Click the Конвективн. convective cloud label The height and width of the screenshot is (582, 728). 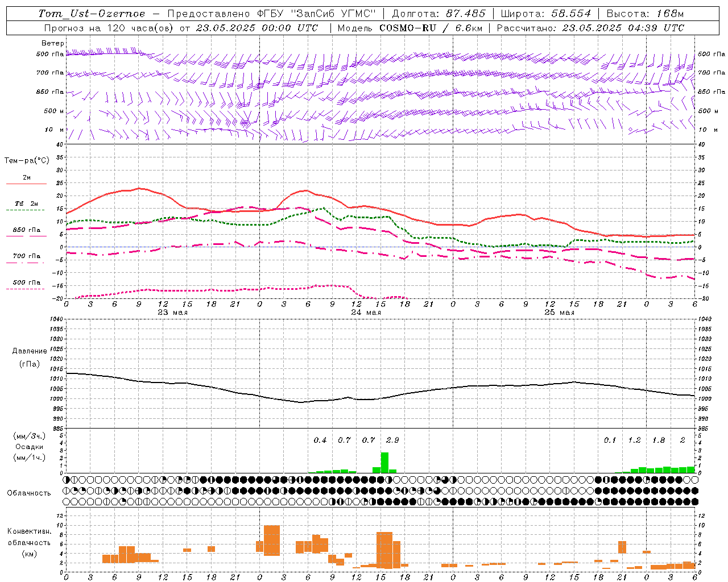30,531
